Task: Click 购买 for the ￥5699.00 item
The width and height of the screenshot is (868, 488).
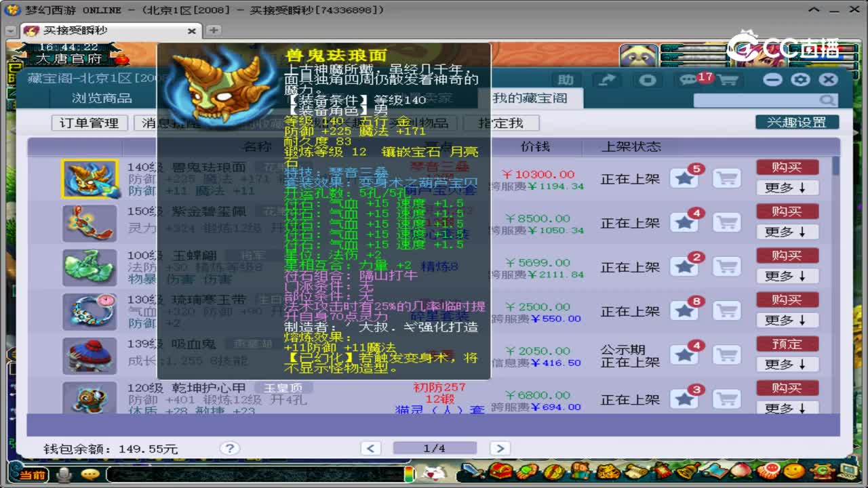Action: (x=787, y=256)
